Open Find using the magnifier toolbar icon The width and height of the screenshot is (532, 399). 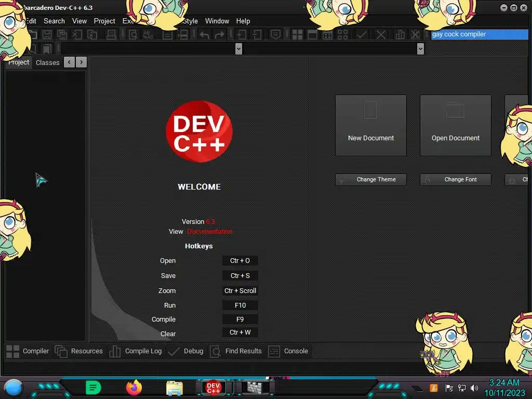coord(133,35)
